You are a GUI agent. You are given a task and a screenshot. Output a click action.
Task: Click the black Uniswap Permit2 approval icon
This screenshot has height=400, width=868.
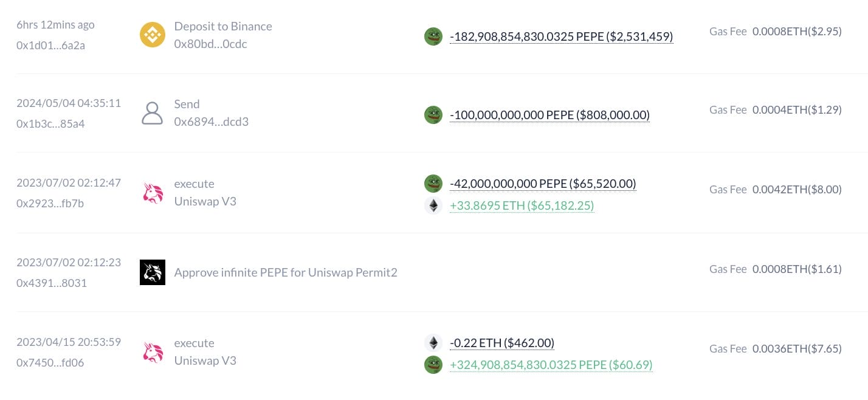click(x=152, y=272)
